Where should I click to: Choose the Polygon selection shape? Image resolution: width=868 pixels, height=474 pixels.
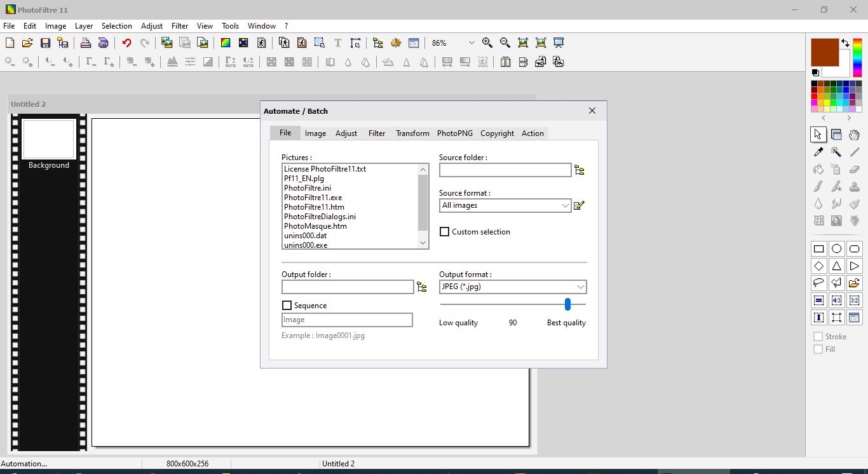pos(836,283)
